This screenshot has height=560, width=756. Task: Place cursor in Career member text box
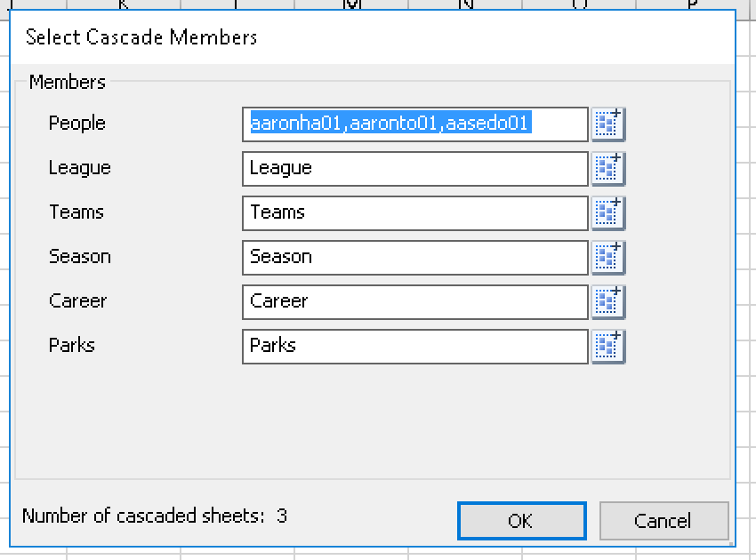pos(414,301)
